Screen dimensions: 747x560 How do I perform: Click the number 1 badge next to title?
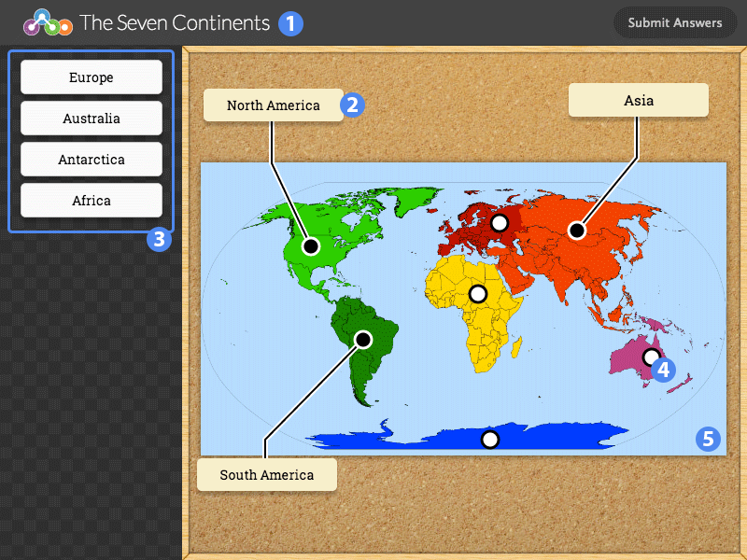(291, 23)
